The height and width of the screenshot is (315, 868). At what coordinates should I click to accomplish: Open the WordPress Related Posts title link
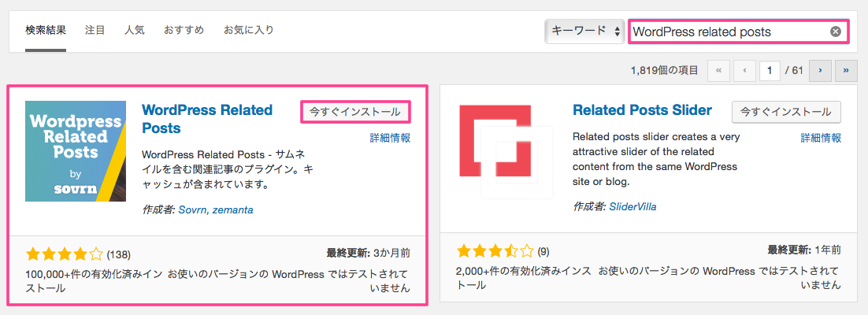[x=207, y=118]
